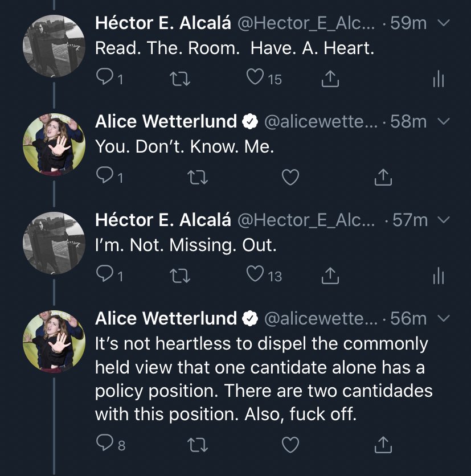Like the "Read. The. Room." tweet
Viewport: 471px width, 476px height.
tap(255, 79)
